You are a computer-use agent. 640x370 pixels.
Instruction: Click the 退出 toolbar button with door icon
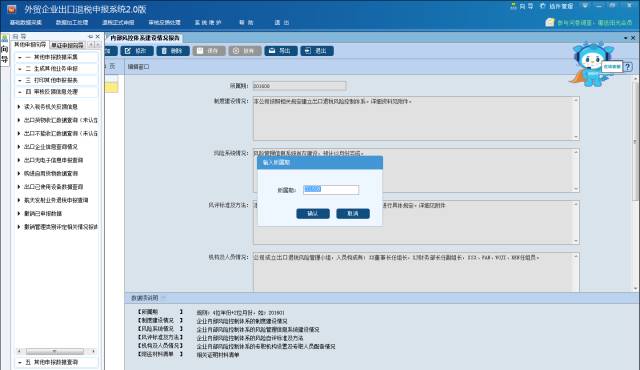(317, 51)
